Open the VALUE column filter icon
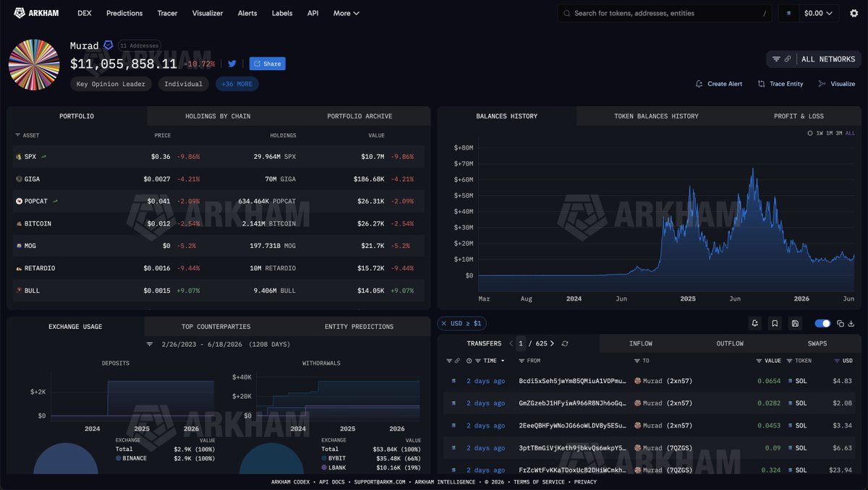 click(759, 361)
